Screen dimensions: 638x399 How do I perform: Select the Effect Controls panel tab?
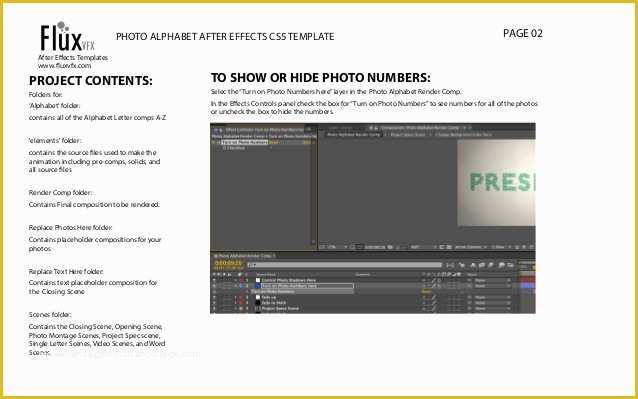[264, 130]
